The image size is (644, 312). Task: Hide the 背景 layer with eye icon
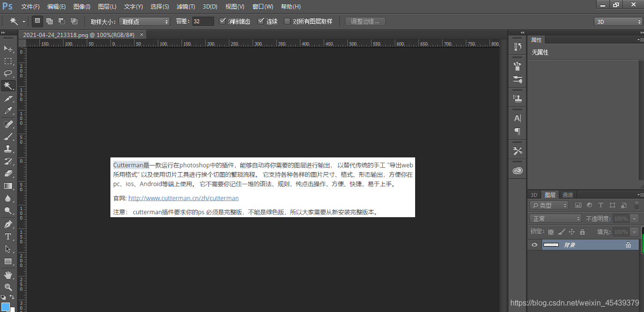[535, 245]
